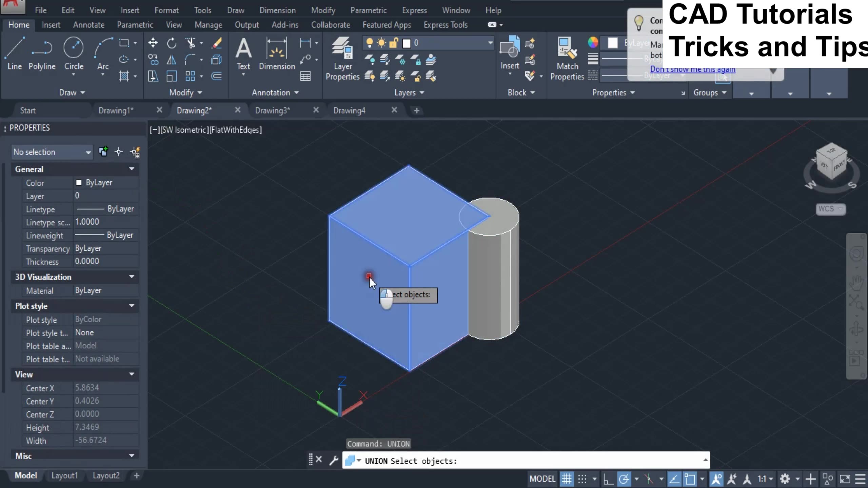
Task: Toggle grid display in status bar
Action: click(567, 479)
